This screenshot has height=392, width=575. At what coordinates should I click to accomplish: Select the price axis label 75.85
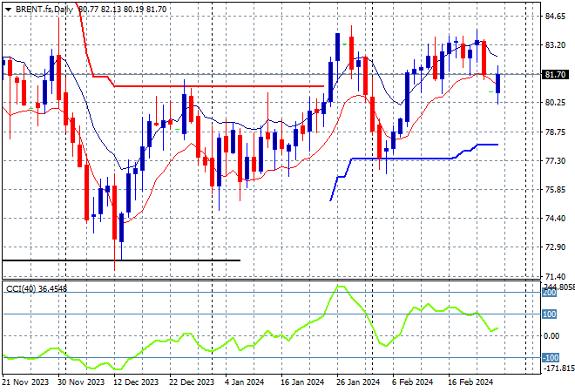coord(555,190)
